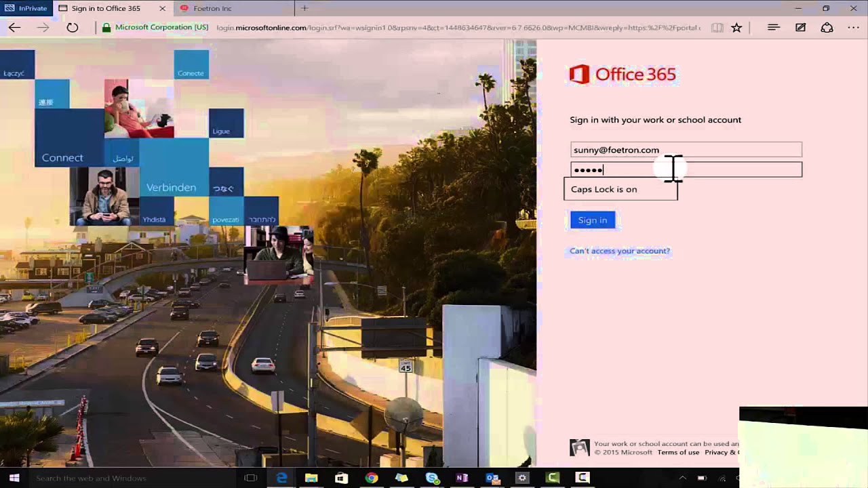Image resolution: width=868 pixels, height=488 pixels.
Task: Click the Connect tile in the collage
Action: click(69, 138)
